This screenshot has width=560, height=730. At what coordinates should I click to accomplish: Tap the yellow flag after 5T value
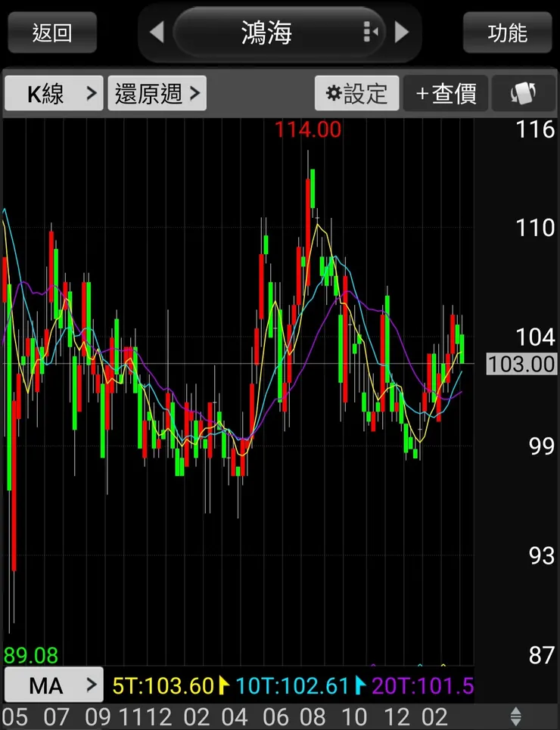[224, 686]
